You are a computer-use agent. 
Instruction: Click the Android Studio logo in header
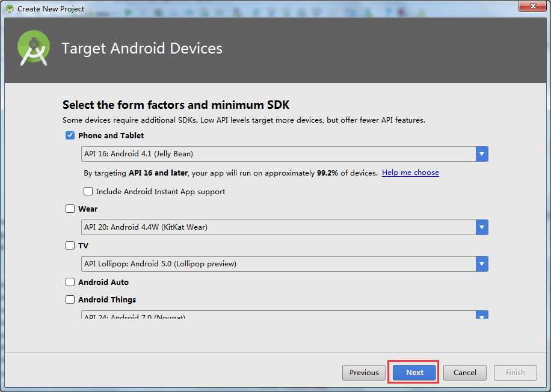(34, 48)
